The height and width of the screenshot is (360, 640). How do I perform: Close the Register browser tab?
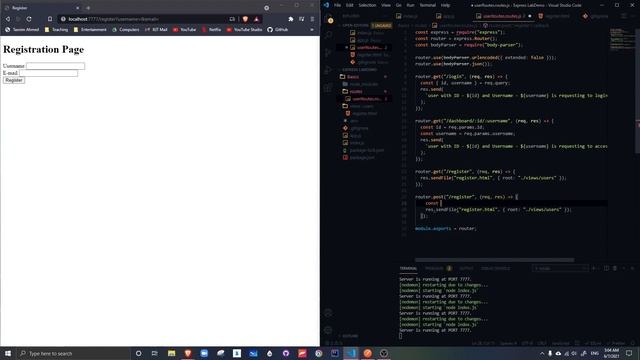click(x=78, y=8)
